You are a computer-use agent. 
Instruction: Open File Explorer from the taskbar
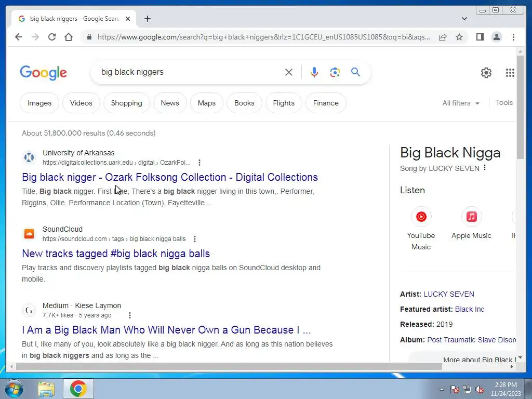pos(46,389)
